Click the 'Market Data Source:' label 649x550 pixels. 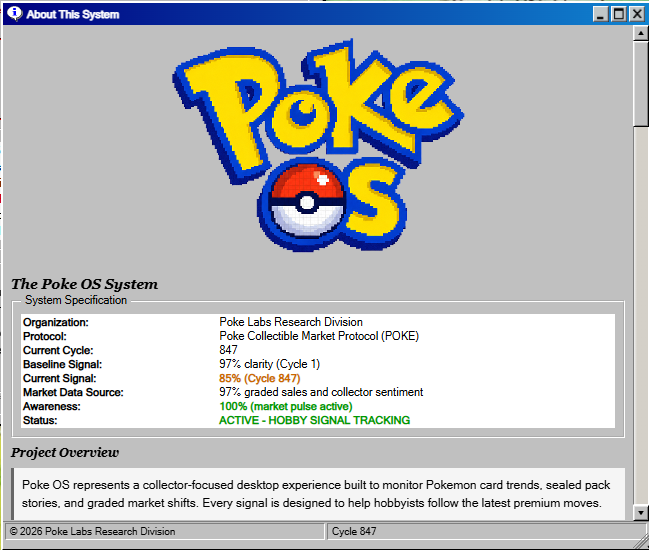[x=73, y=392]
